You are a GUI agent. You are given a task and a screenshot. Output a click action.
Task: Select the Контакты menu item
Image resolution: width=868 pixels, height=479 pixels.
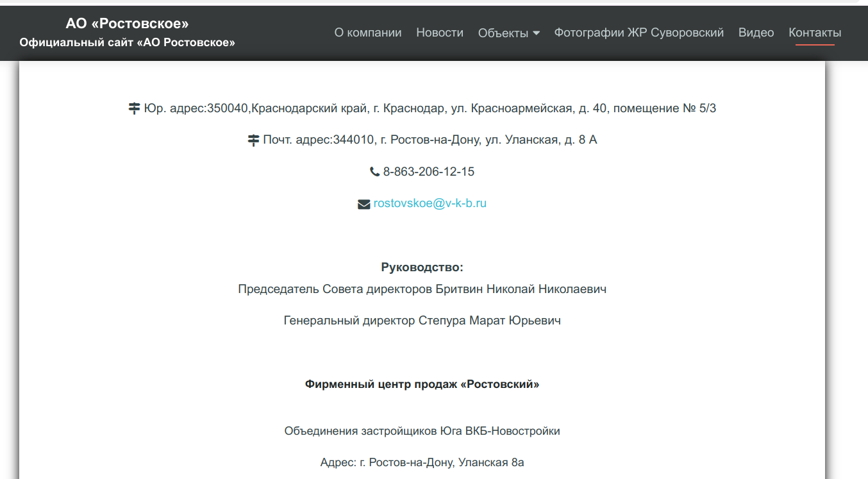point(815,33)
